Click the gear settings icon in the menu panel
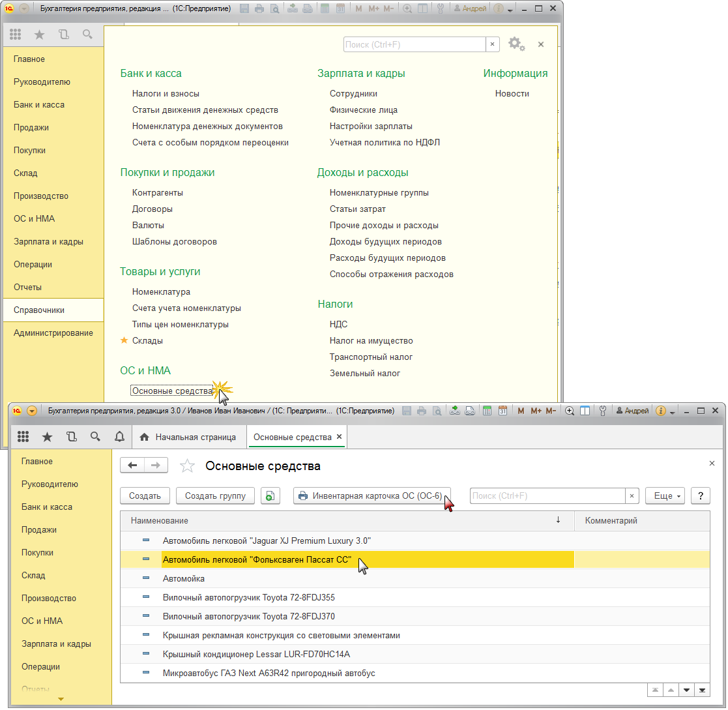 (x=516, y=44)
